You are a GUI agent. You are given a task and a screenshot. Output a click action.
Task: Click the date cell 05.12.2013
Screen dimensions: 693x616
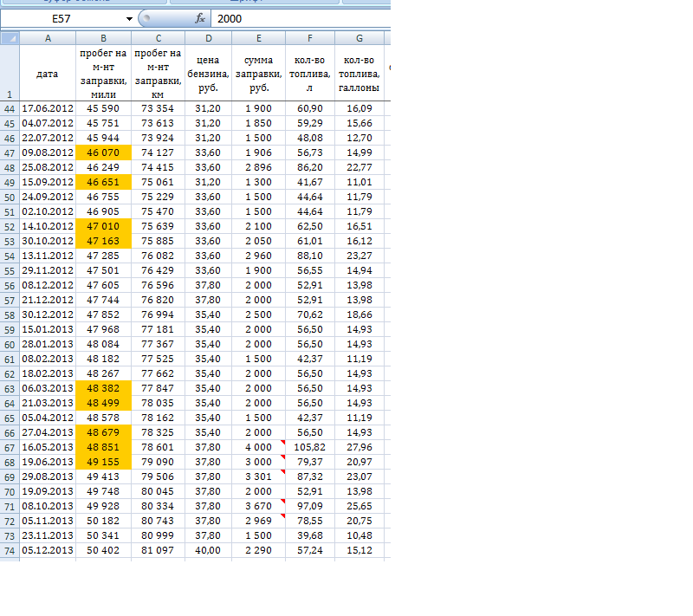(x=48, y=550)
